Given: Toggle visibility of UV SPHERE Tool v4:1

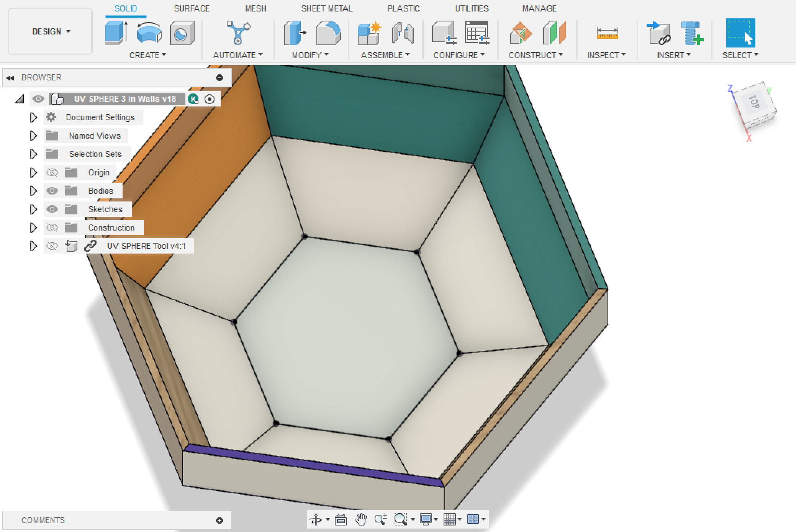Looking at the screenshot, I should point(52,246).
